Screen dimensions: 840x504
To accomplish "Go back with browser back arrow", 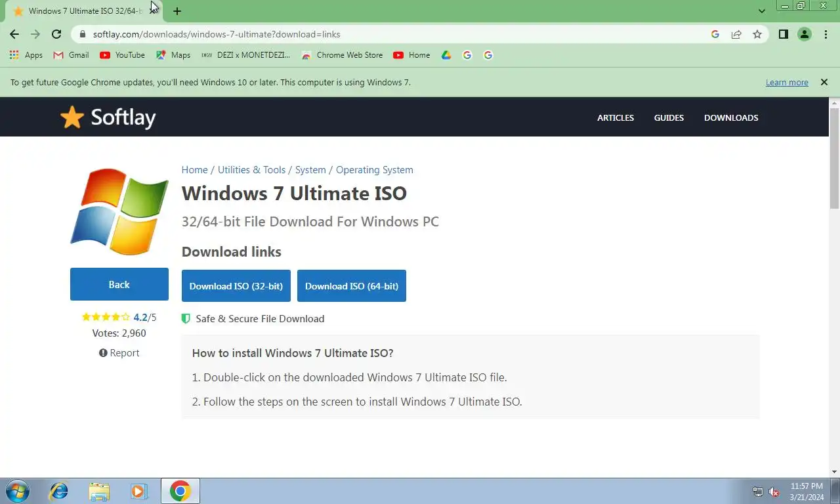I will pyautogui.click(x=14, y=34).
